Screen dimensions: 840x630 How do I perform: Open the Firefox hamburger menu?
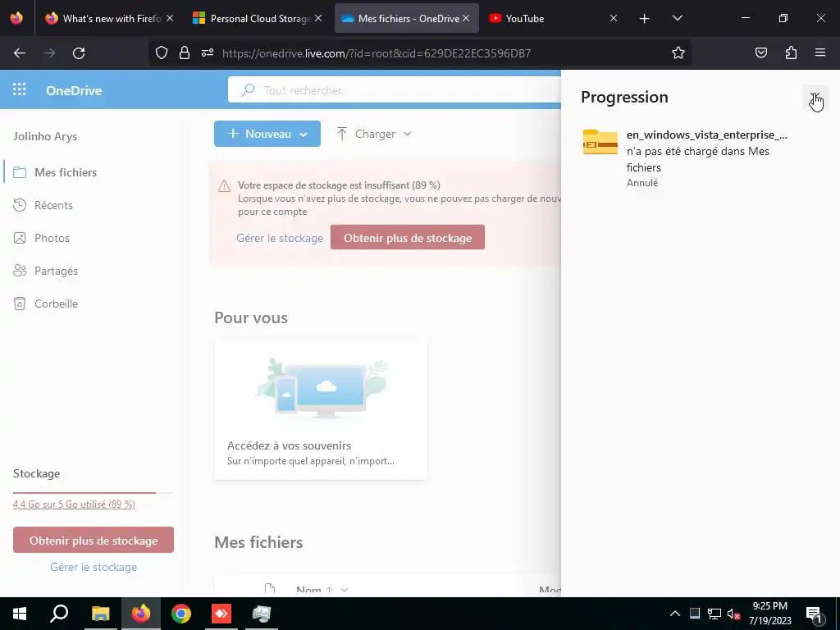(x=820, y=53)
